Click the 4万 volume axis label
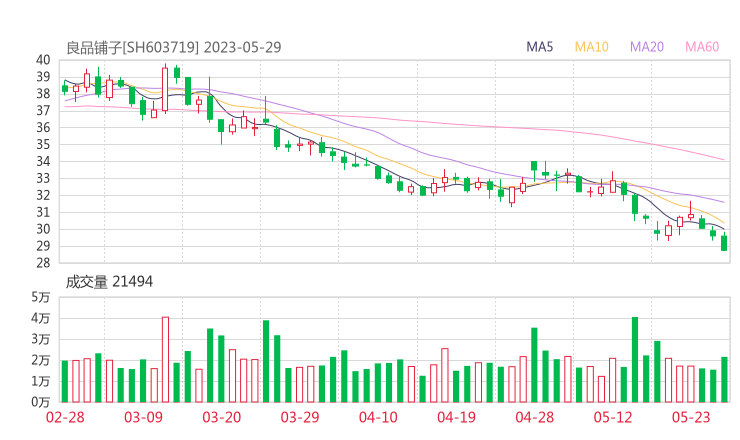 (41, 318)
